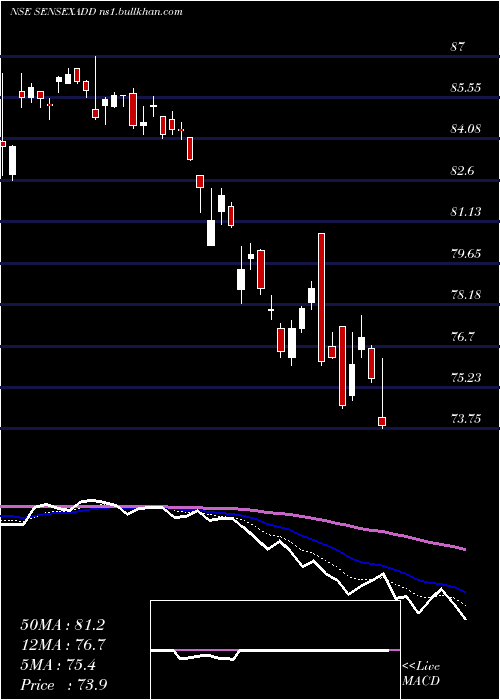The height and width of the screenshot is (700, 500).
Task: Click the 78.18 price axis label
Action: click(466, 295)
